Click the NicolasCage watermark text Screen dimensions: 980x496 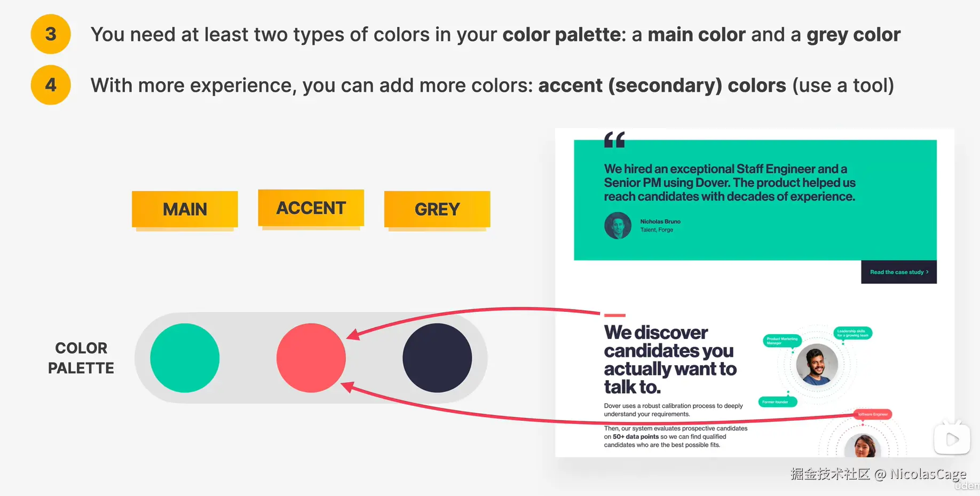click(928, 474)
